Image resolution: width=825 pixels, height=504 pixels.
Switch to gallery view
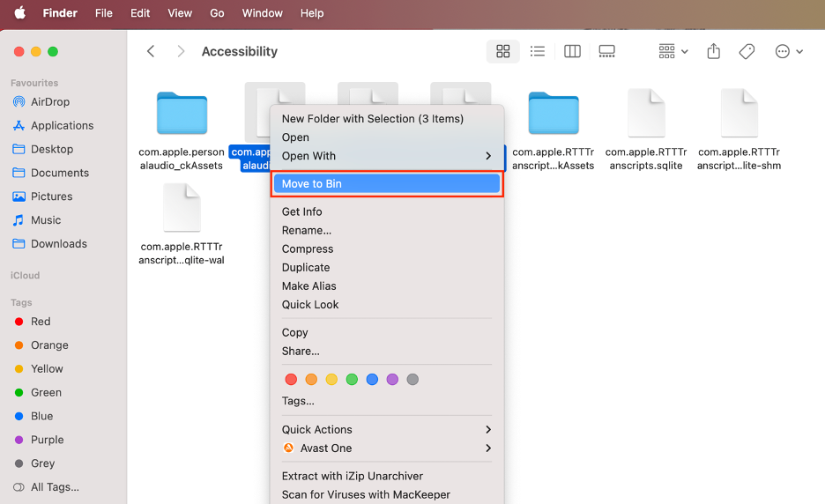click(x=606, y=51)
